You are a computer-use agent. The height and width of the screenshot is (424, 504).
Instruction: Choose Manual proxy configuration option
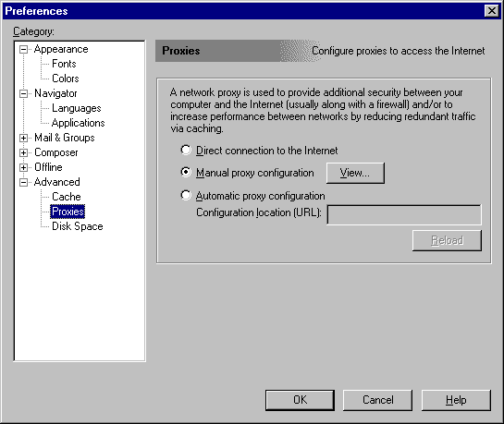pos(186,173)
